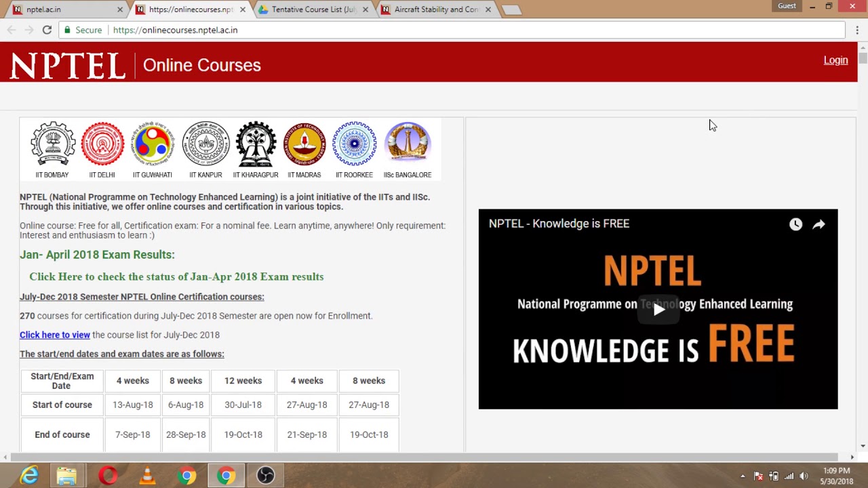Click the Guest profile button
Screen dimensions: 868x488
(787, 6)
